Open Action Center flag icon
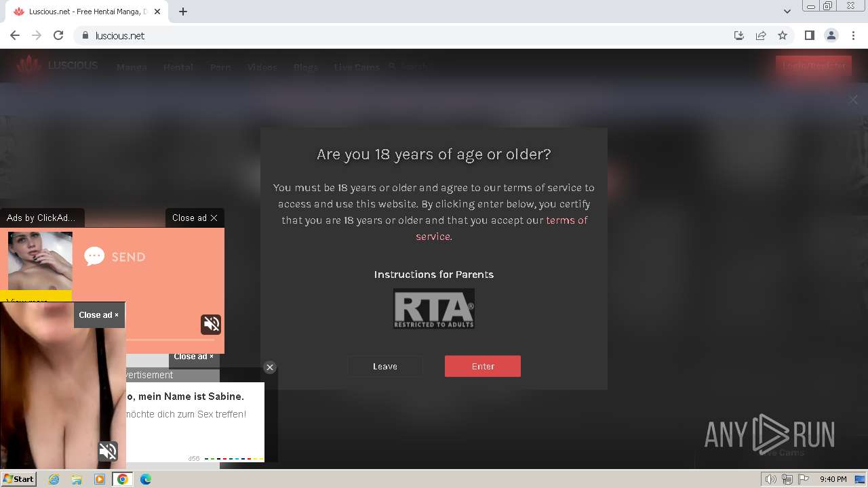 click(x=804, y=479)
